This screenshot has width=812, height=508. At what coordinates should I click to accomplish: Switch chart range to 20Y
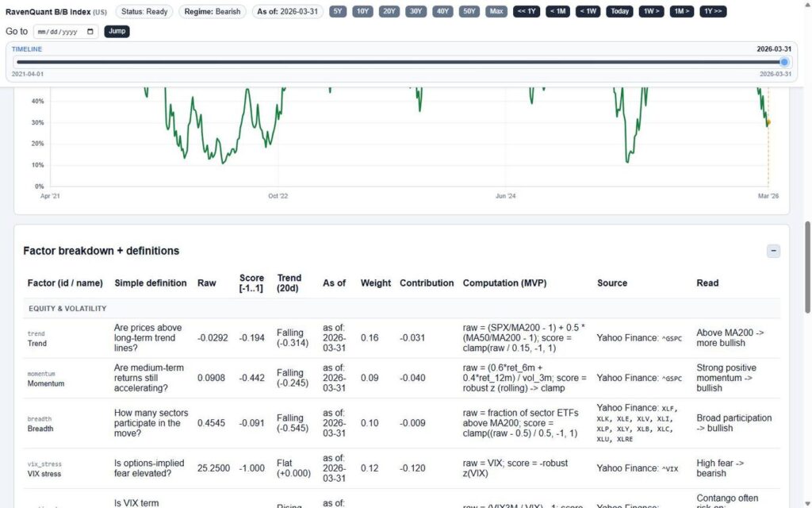(389, 12)
